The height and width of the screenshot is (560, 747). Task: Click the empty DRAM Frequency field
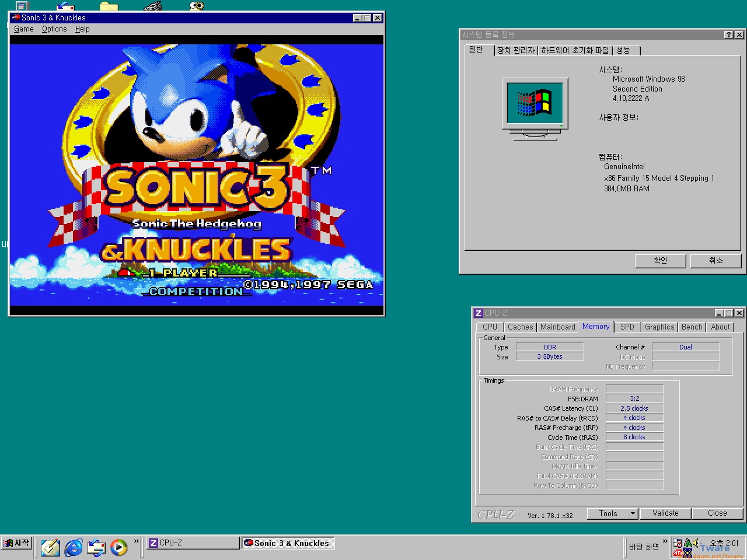coord(634,389)
